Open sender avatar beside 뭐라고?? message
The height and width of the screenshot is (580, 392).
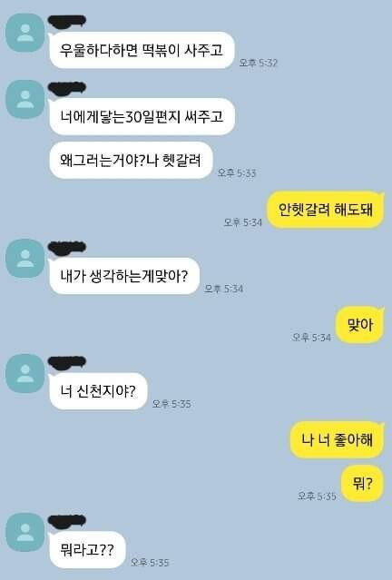pos(25,532)
